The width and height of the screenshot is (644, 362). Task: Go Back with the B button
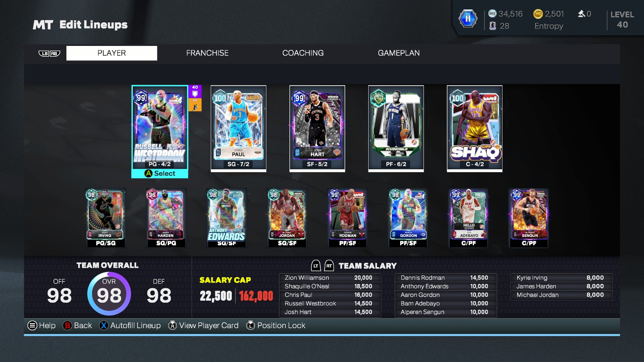[x=77, y=325]
